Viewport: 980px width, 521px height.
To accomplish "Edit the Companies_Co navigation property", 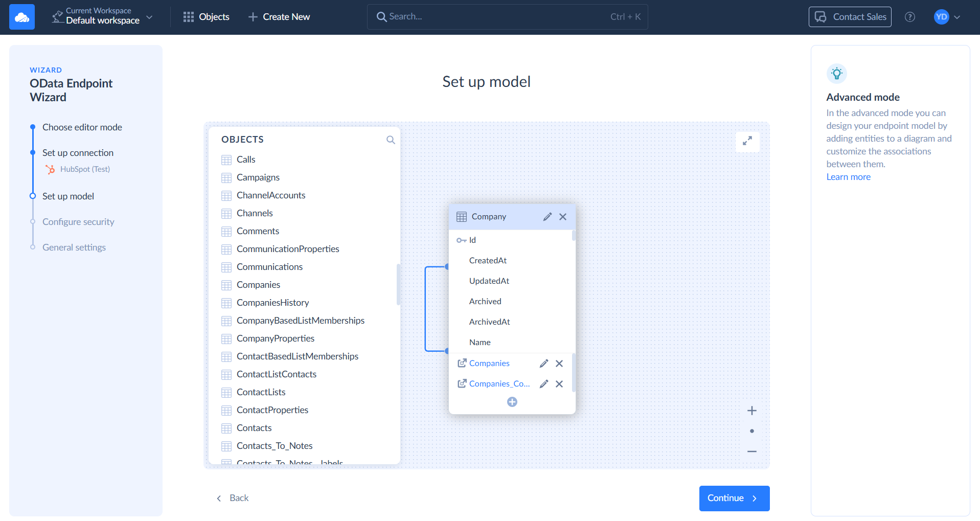I will pos(543,383).
